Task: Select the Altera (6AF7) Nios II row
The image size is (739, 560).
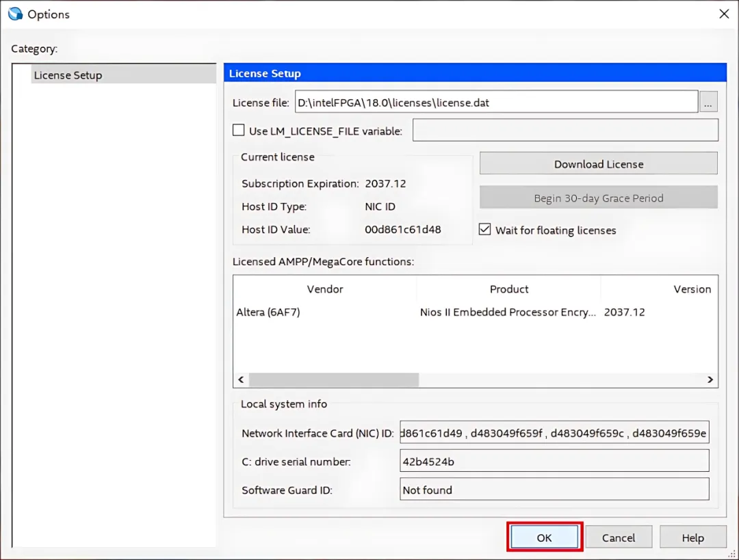Action: tap(476, 312)
